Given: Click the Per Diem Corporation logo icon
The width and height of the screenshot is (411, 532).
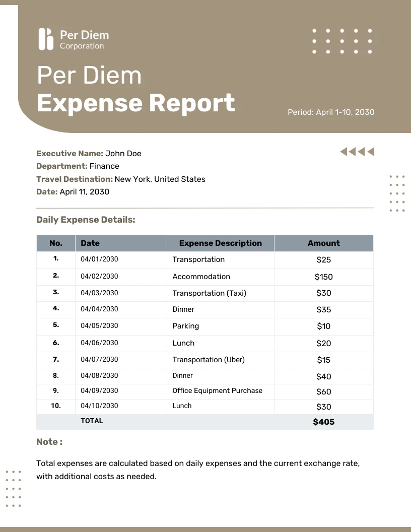Looking at the screenshot, I should coord(46,39).
